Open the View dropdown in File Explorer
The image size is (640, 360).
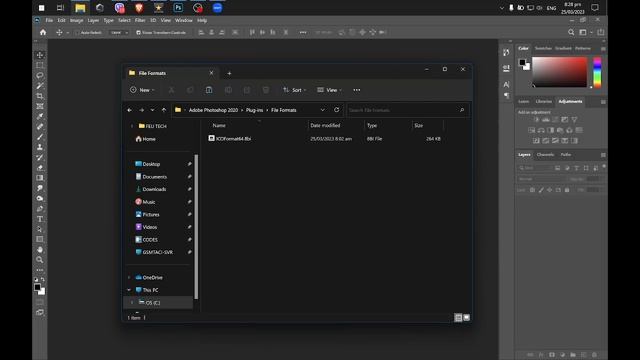click(x=329, y=90)
